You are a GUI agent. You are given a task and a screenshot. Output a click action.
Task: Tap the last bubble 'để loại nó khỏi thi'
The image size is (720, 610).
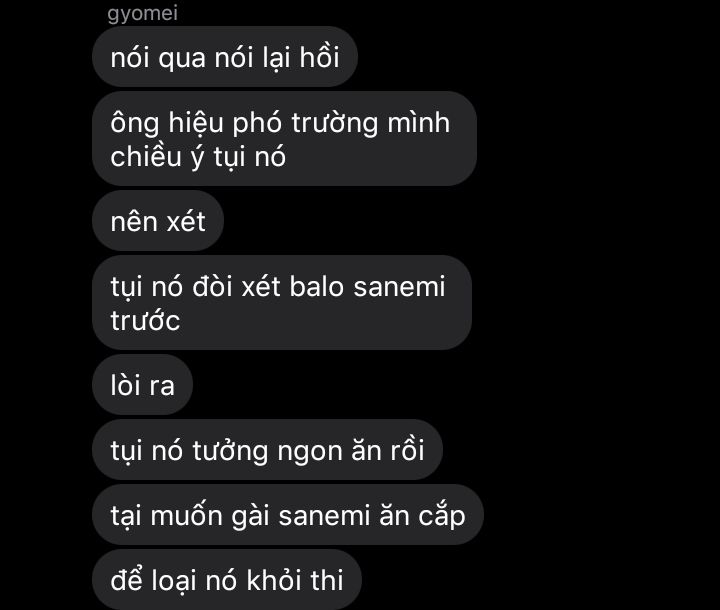[x=227, y=580]
